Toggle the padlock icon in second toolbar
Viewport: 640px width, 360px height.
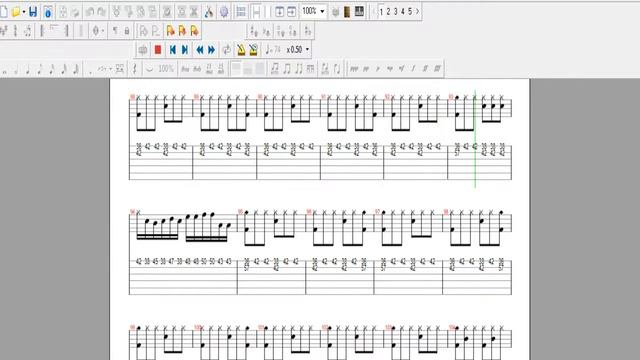(127, 31)
